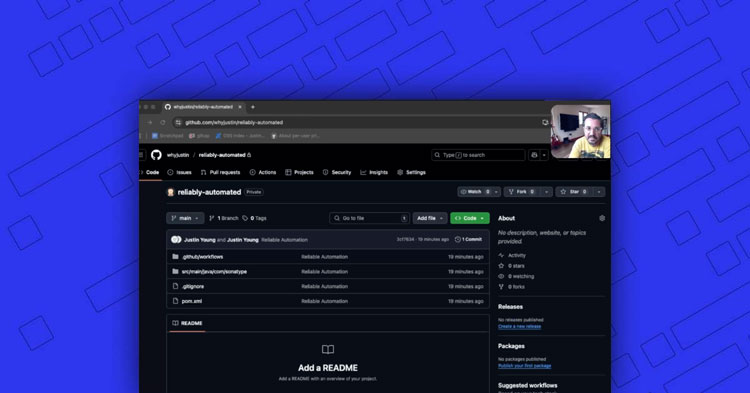Screen dimensions: 750x393
Task: Click the site info icon in address bar
Action: coord(178,122)
